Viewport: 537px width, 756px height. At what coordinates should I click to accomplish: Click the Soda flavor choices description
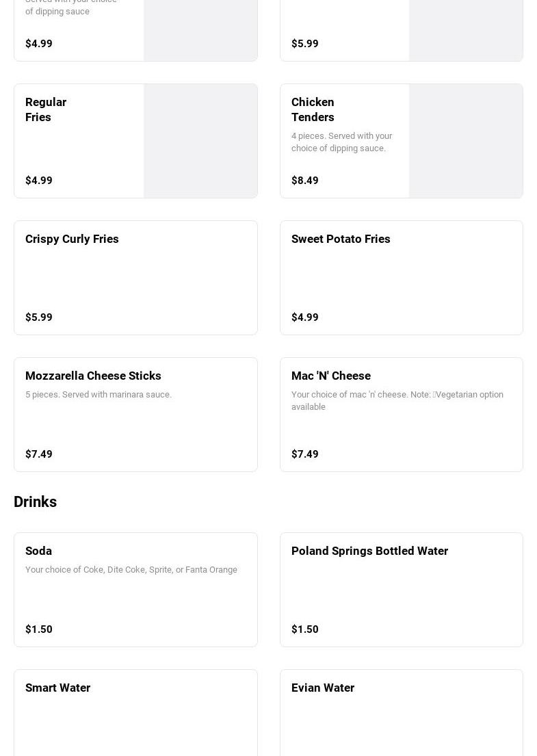pyautogui.click(x=131, y=569)
